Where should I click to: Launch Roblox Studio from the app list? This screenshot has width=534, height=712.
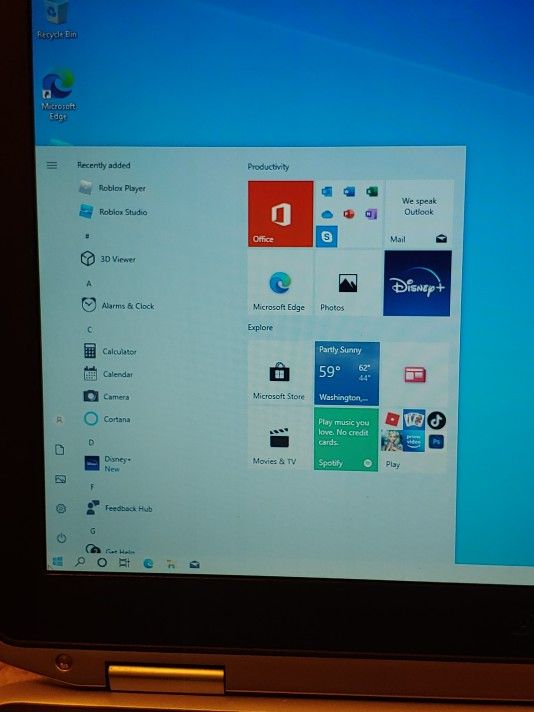[x=114, y=212]
